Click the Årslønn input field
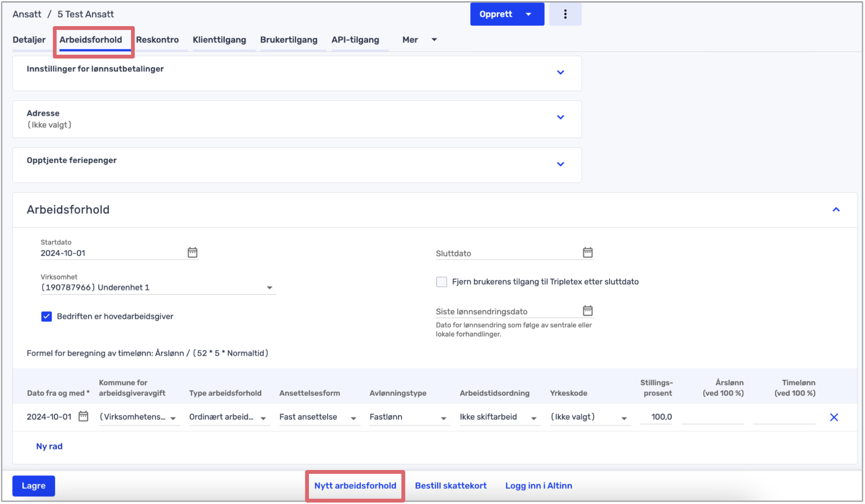The image size is (865, 504). click(x=713, y=417)
